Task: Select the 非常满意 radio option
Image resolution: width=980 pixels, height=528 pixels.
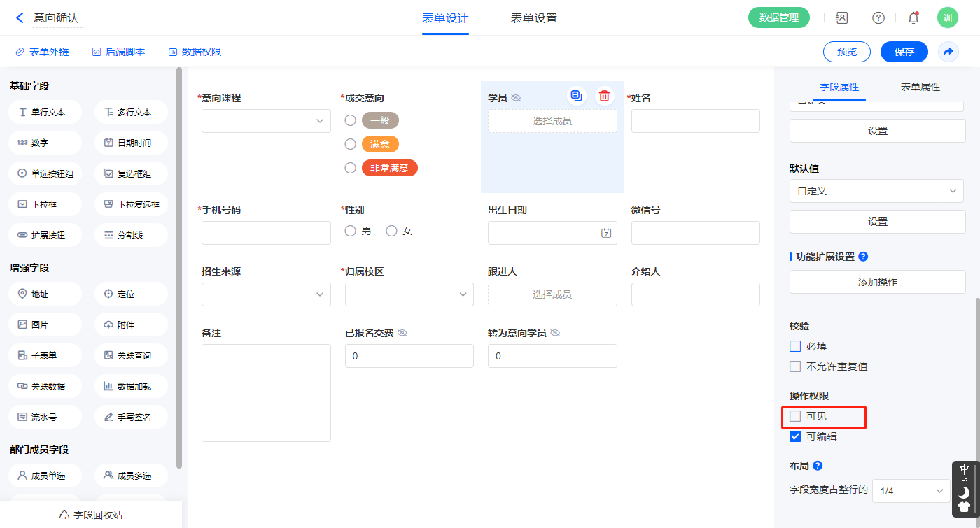Action: click(x=351, y=168)
